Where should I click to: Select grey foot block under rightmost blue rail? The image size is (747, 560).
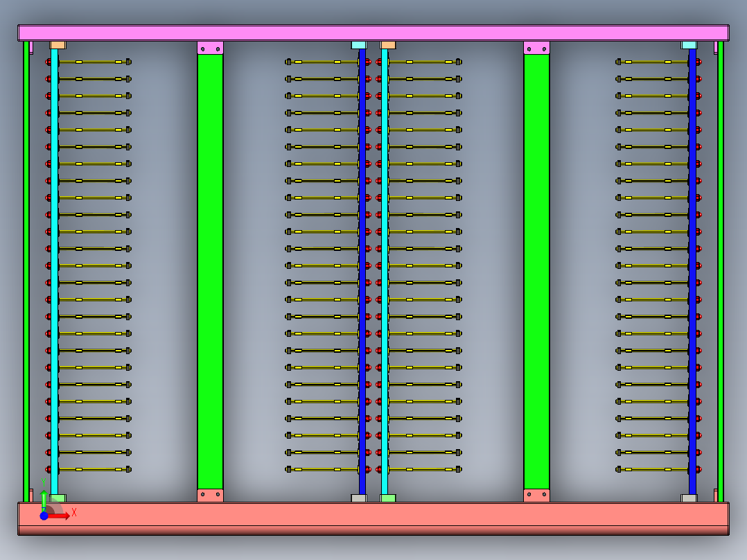[689, 498]
